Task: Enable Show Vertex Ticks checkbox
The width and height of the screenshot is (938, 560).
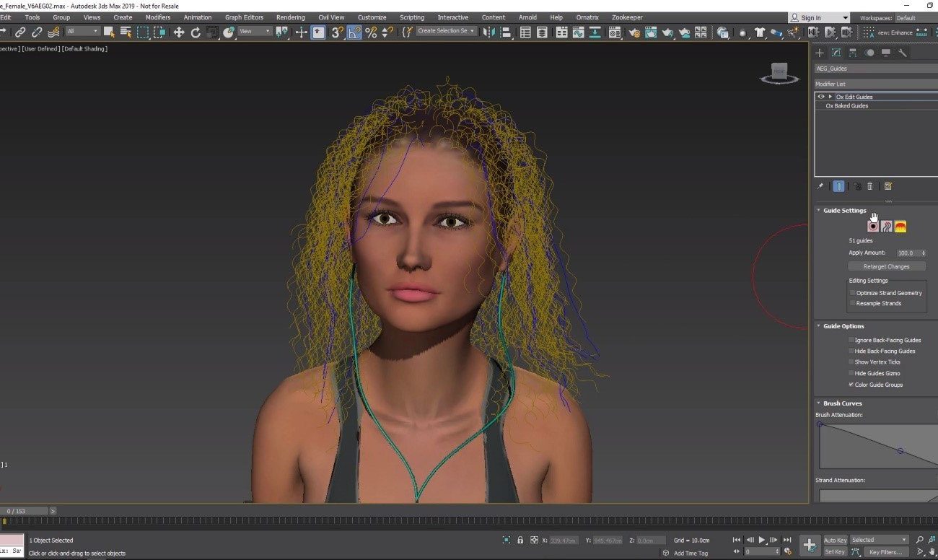Action: click(x=851, y=362)
